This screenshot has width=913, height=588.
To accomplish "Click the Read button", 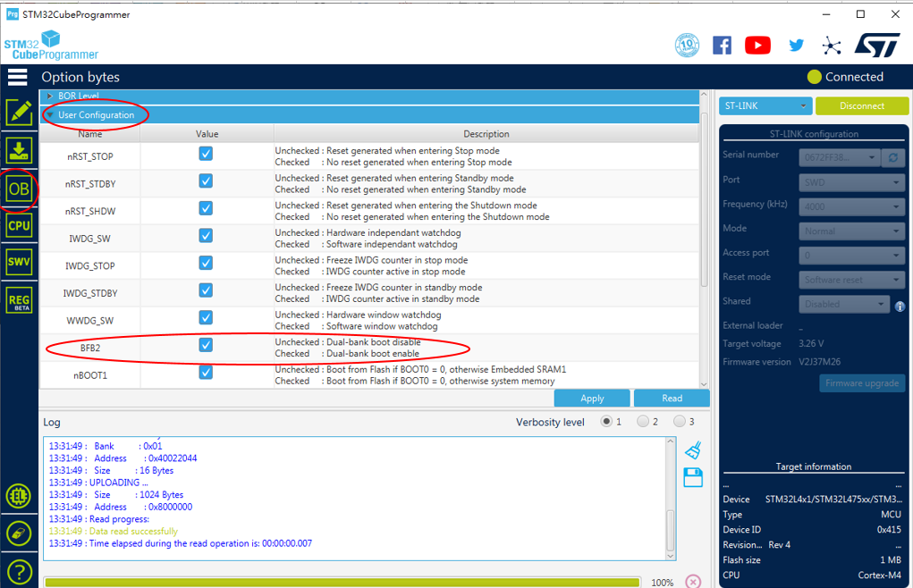I will point(672,399).
